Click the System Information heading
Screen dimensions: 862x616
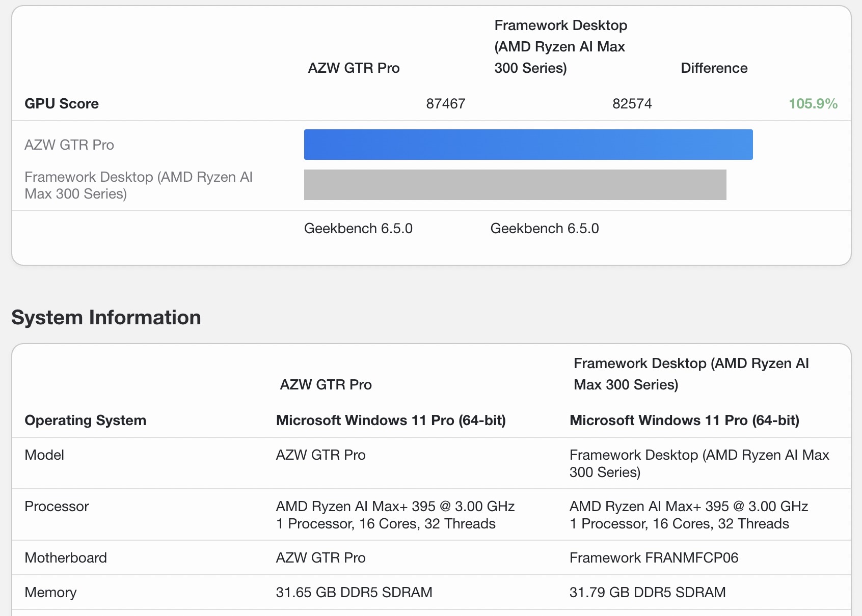pyautogui.click(x=106, y=317)
